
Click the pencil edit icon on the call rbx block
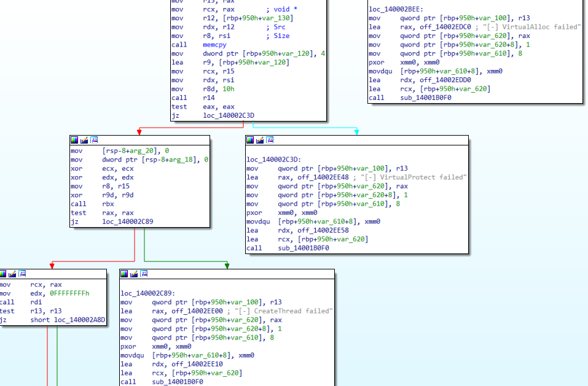[84, 141]
